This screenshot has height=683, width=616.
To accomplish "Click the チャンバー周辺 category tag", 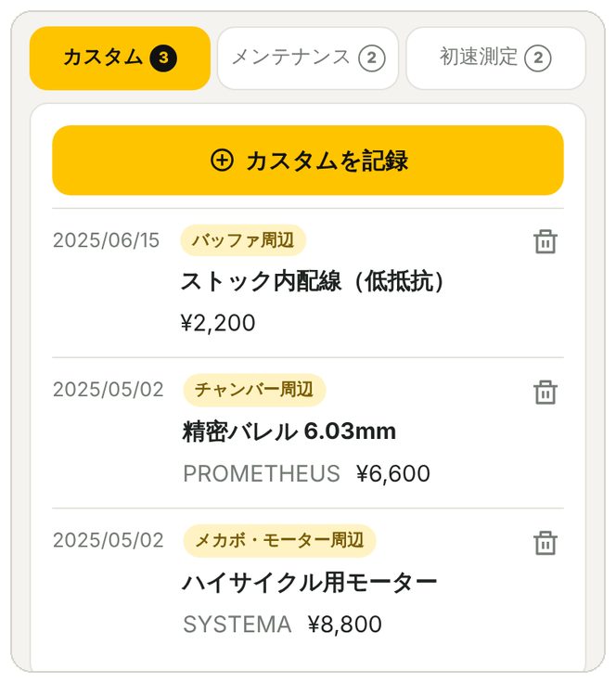I will pos(254,390).
